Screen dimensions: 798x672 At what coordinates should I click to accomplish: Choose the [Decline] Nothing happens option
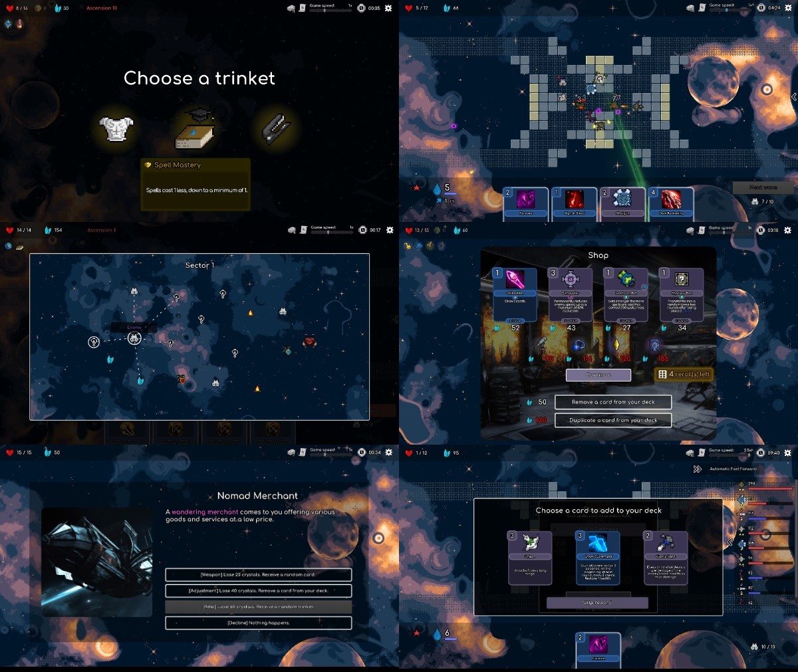[x=258, y=623]
